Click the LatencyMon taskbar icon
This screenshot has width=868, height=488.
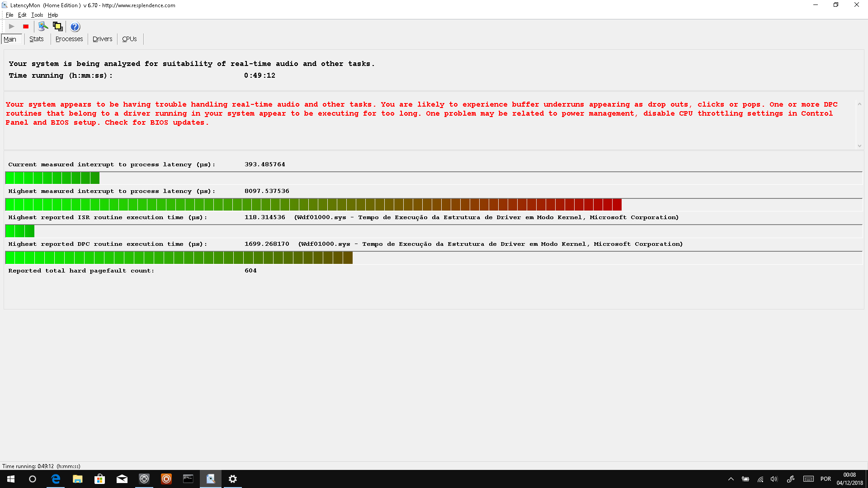[x=211, y=479]
